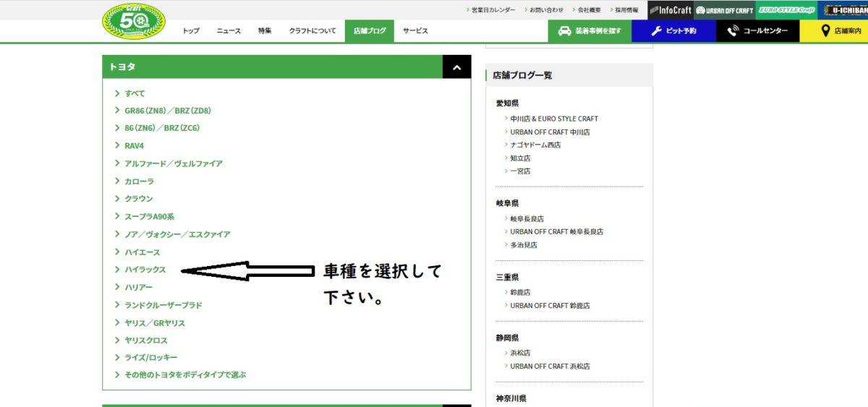Click the map pin icon for 店舗案内
Screen dimensions: 868x407
pos(825,31)
